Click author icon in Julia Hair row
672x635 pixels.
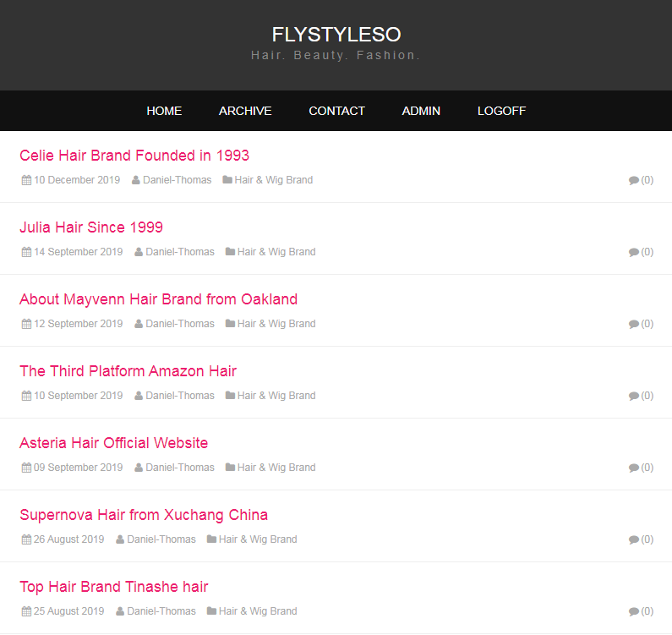[x=139, y=252]
